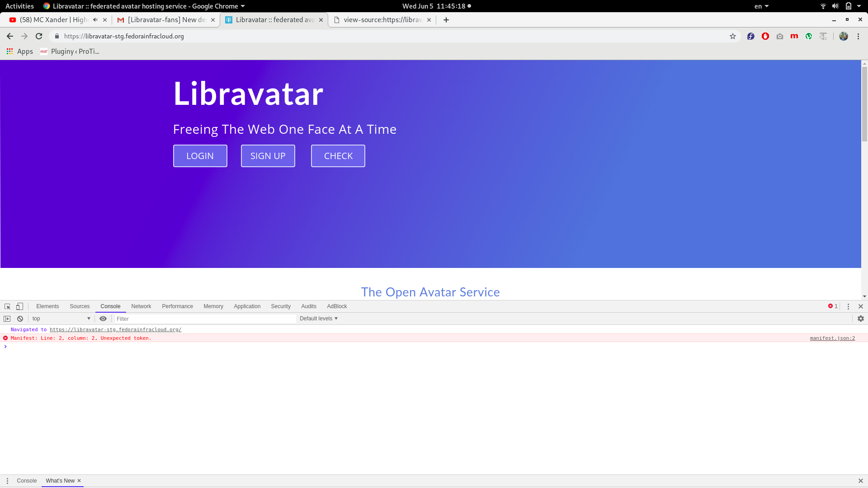Click the red error count indicator
Image resolution: width=868 pixels, height=488 pixels.
833,306
